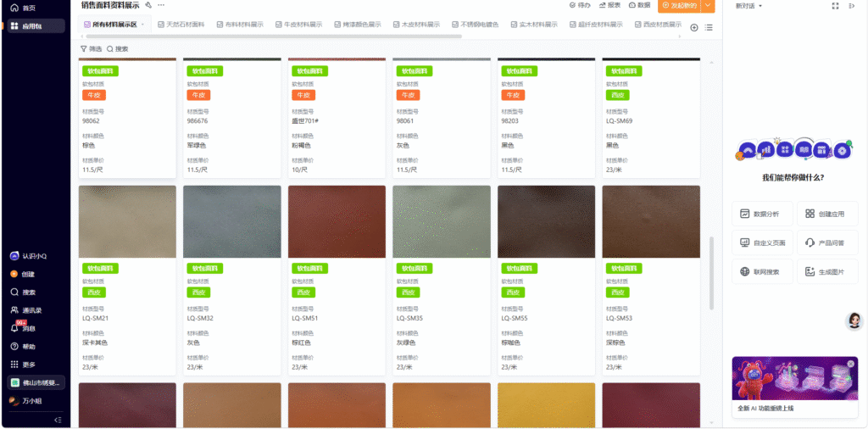This screenshot has height=429, width=868.
Task: Collapse the left sidebar
Action: click(x=58, y=420)
